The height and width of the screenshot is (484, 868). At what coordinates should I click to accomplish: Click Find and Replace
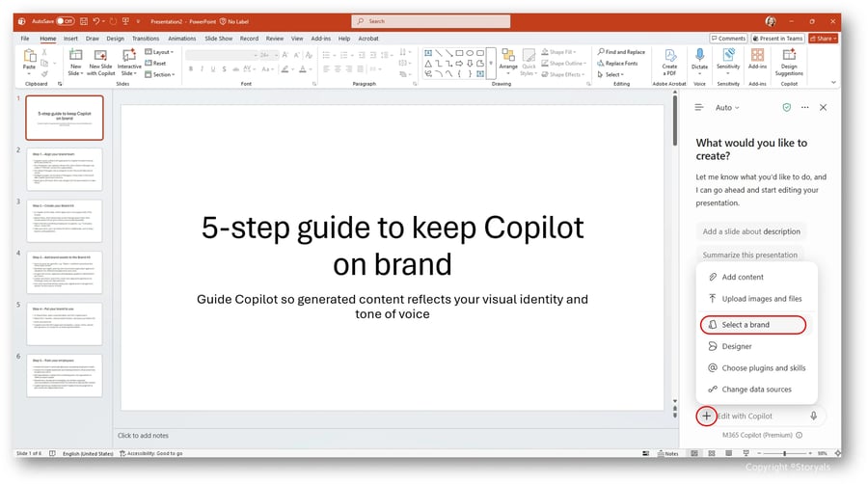[621, 52]
